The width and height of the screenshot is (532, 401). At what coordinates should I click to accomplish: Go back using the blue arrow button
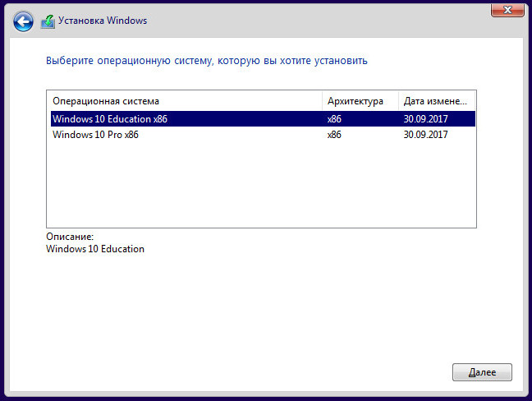click(x=23, y=21)
